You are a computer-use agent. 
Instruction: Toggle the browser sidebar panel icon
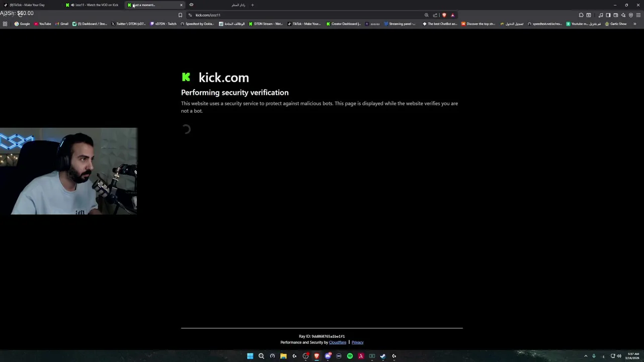coord(608,15)
